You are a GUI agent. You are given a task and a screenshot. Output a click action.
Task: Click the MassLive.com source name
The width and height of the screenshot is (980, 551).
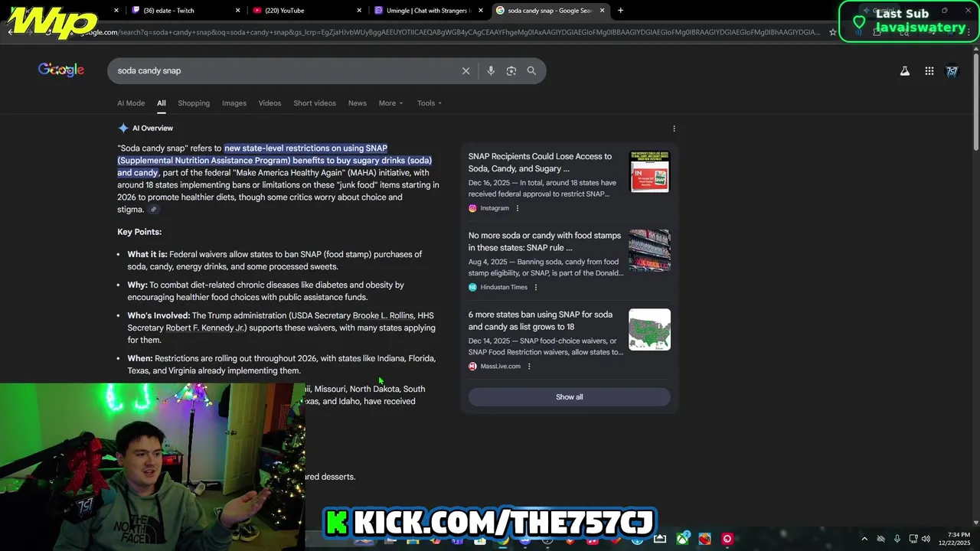tap(500, 366)
